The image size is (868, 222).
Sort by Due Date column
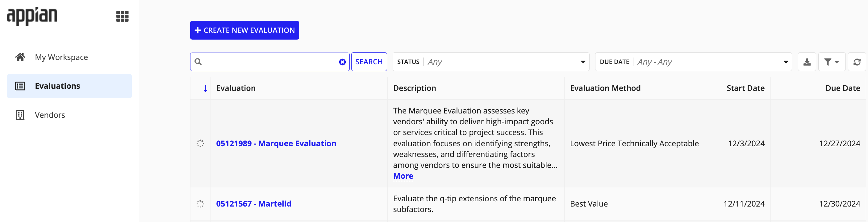pyautogui.click(x=842, y=88)
